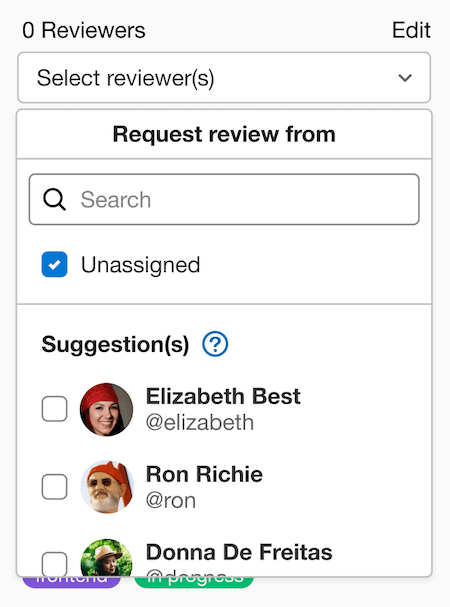
Task: Focus the Search reviewers input field
Action: [224, 199]
